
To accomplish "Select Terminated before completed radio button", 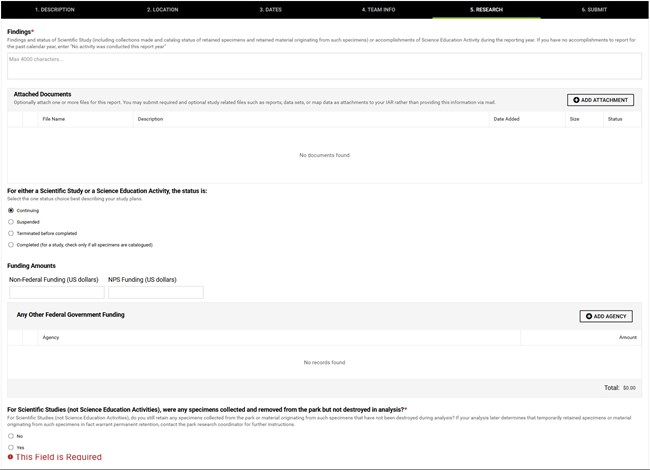I will 11,233.
